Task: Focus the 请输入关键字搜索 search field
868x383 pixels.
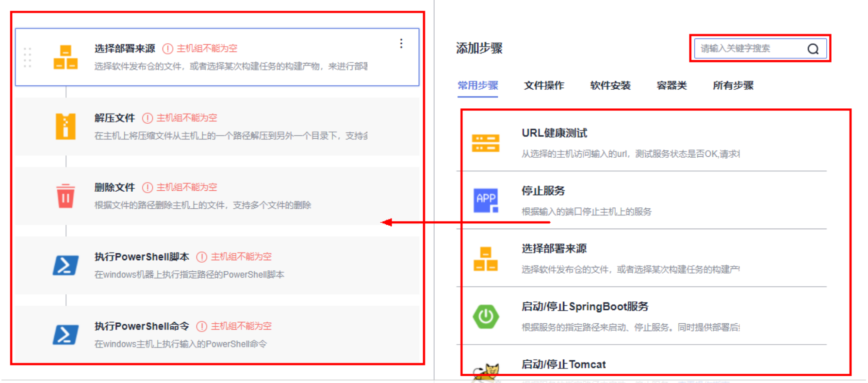Action: click(760, 49)
